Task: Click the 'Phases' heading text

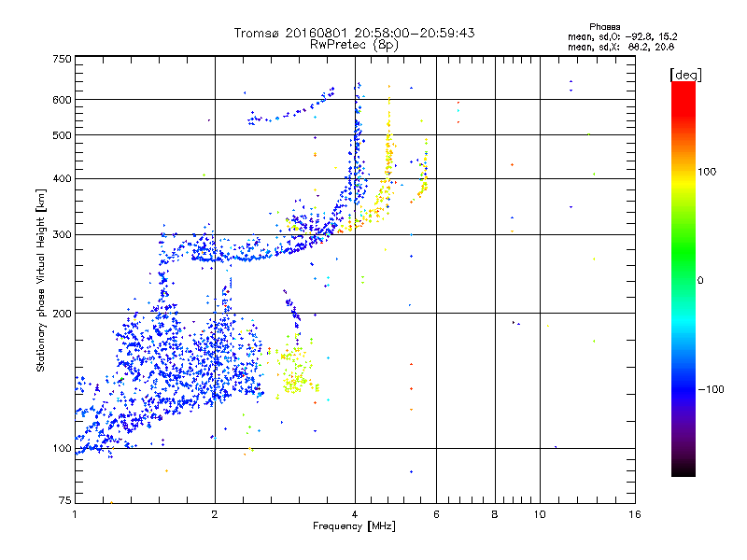Action: (x=604, y=27)
